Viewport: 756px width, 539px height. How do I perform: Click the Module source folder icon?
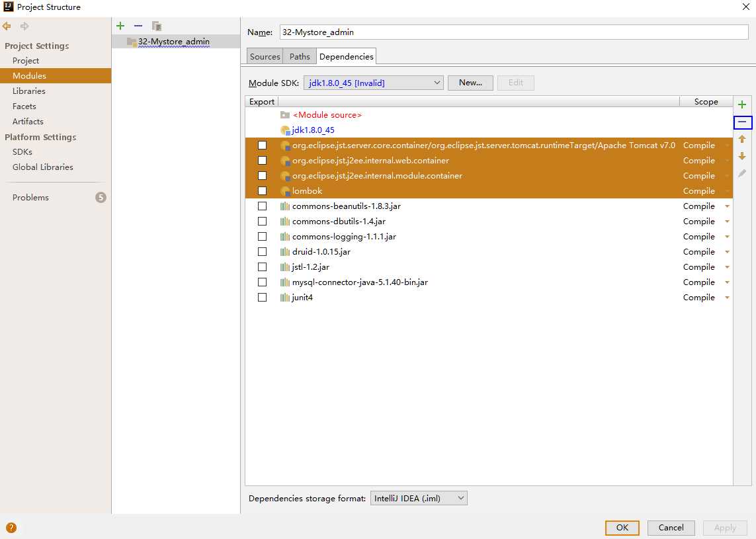click(285, 114)
